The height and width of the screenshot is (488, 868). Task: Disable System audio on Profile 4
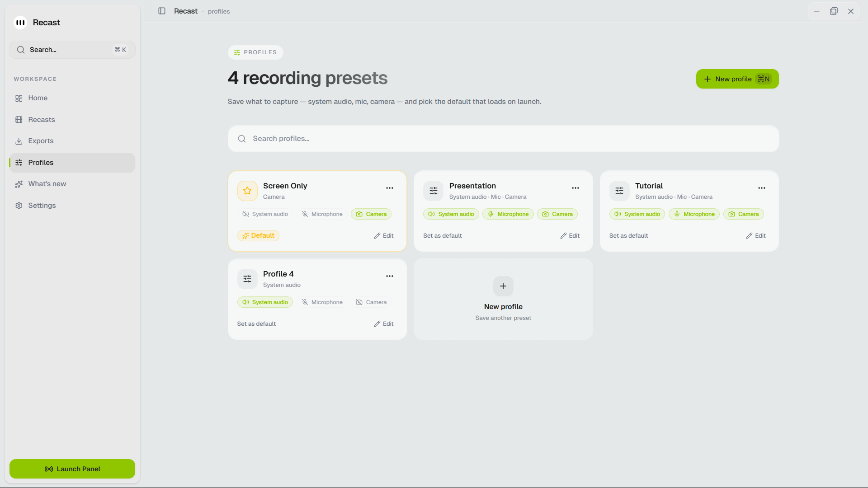265,302
